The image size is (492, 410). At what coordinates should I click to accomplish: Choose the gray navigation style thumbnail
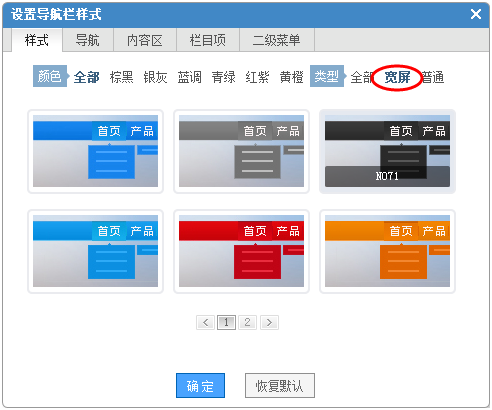(x=241, y=151)
